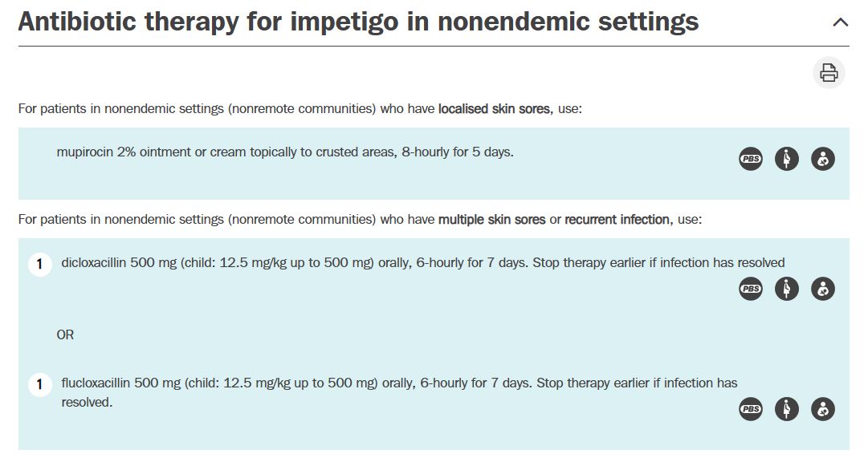
Task: Click the bold "localised skin sores" text
Action: tap(495, 108)
